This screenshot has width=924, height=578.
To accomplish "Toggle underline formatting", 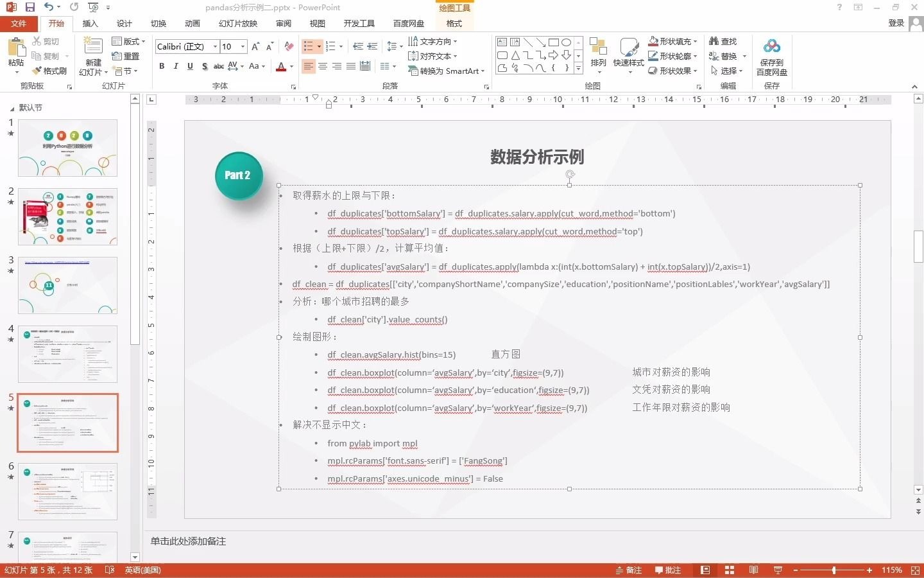I will (x=190, y=66).
